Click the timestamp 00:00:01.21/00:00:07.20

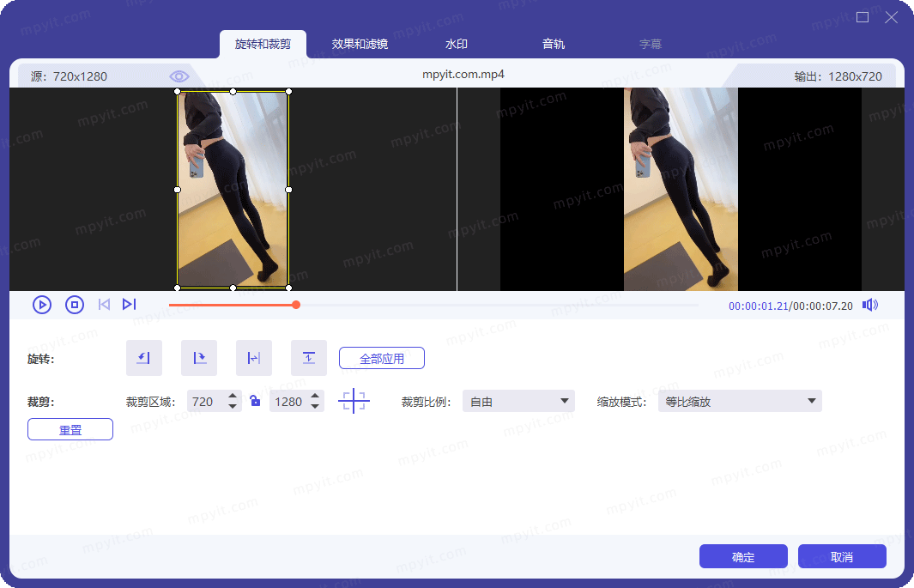(x=790, y=306)
